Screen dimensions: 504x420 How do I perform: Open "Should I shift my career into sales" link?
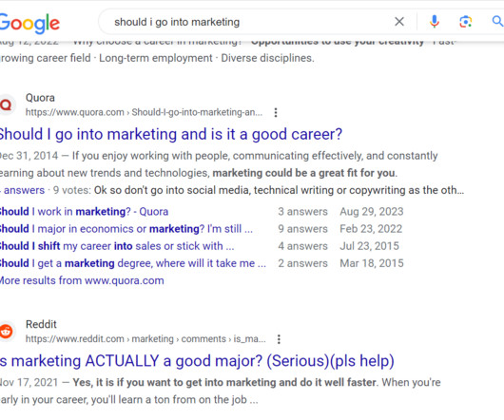click(x=117, y=246)
